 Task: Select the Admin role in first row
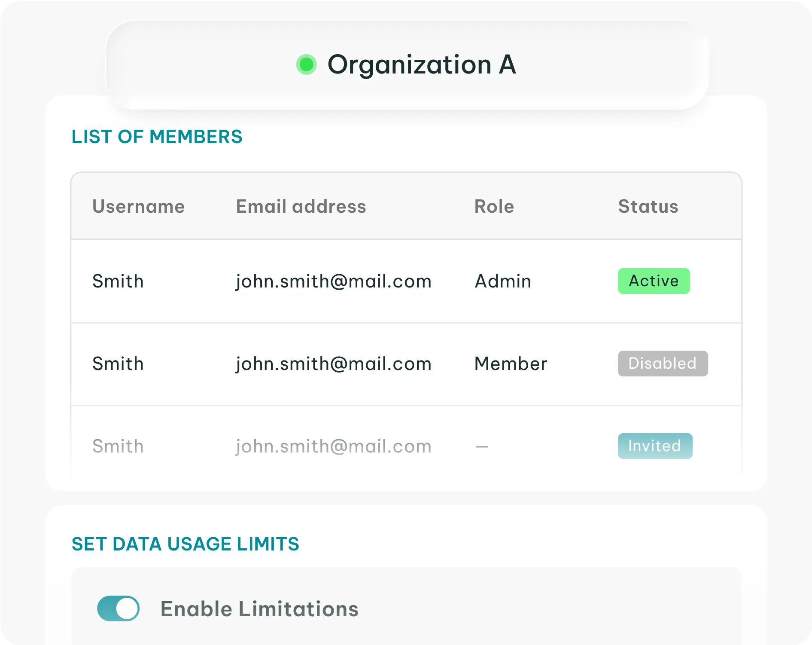[503, 281]
